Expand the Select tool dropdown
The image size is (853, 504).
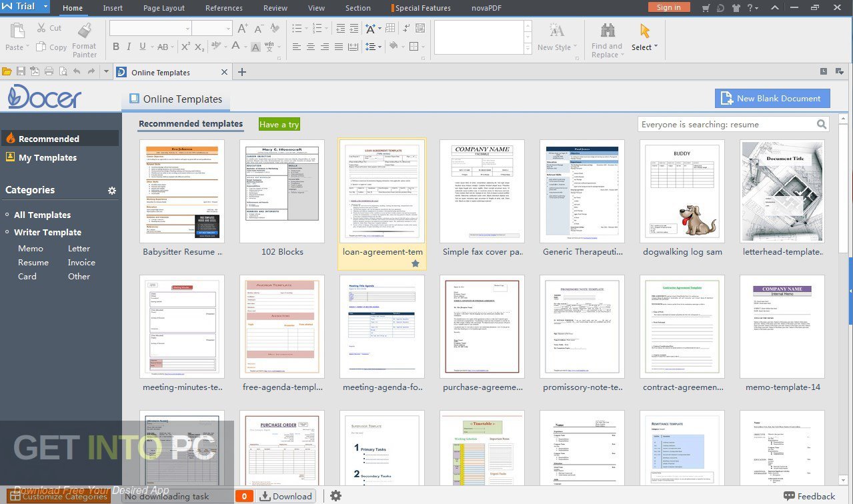click(x=656, y=47)
